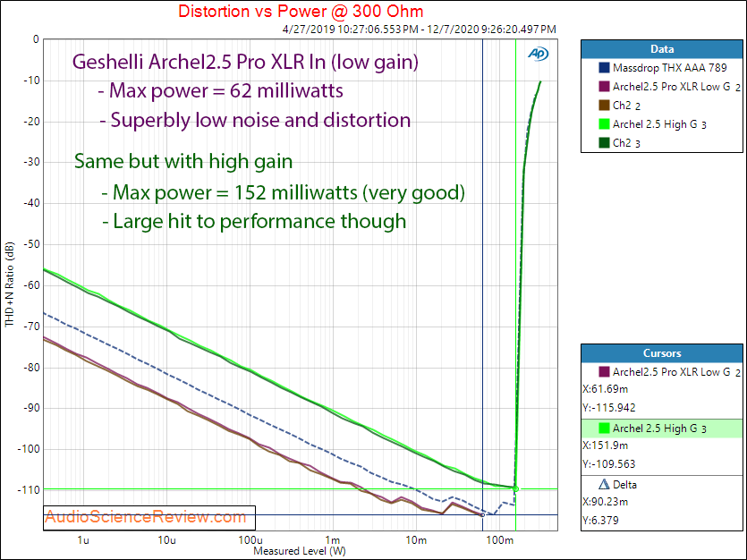Screen dimensions: 747x560
Task: Click the -100 y-axis tick label
Action: [29, 449]
